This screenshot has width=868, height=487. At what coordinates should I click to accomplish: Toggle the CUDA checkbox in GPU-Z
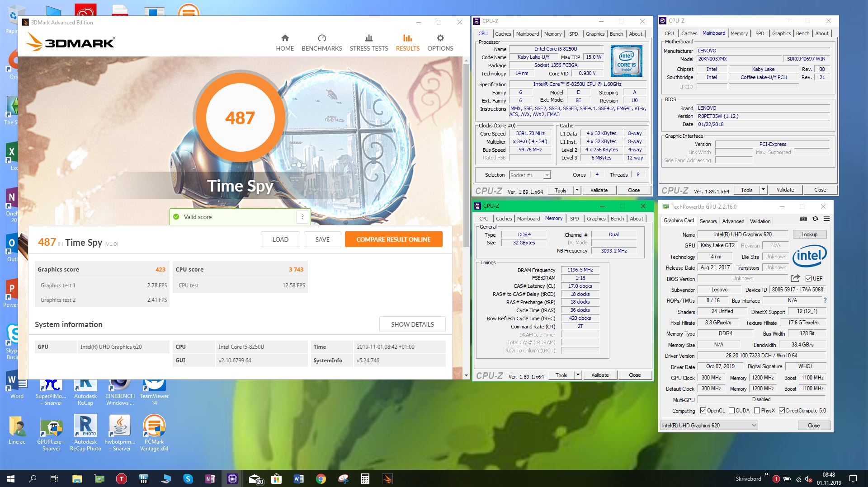pos(731,411)
